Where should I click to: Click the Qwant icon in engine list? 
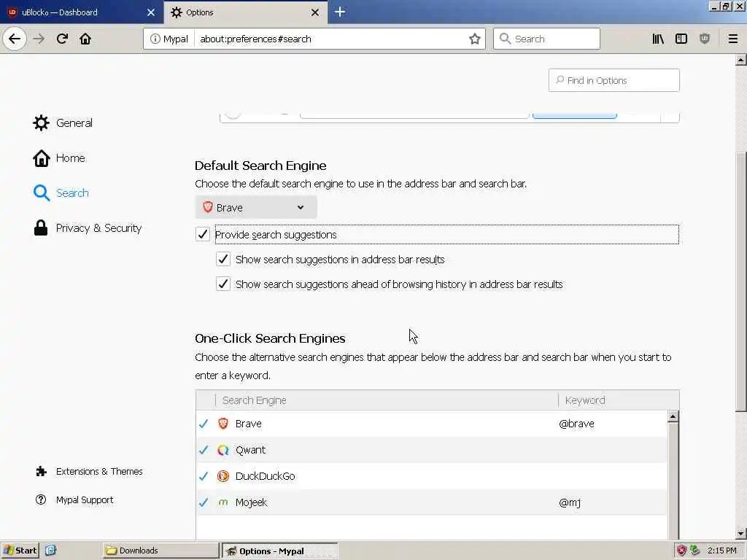[x=223, y=450]
